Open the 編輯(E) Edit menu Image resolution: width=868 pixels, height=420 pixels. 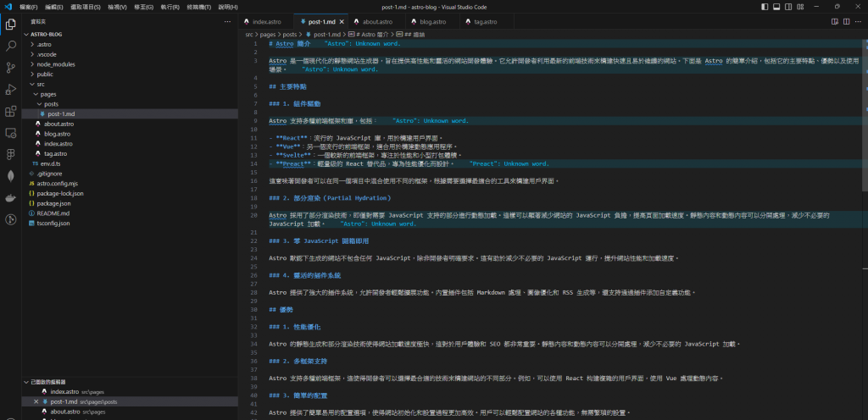(x=53, y=7)
